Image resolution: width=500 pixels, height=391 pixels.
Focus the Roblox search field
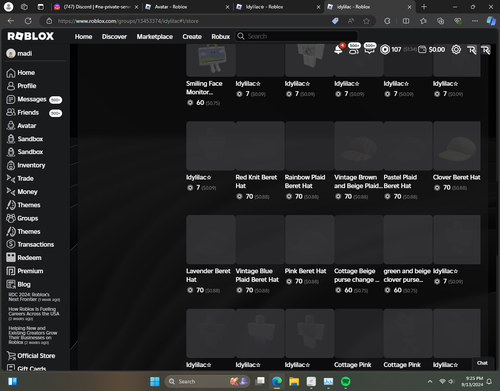297,36
